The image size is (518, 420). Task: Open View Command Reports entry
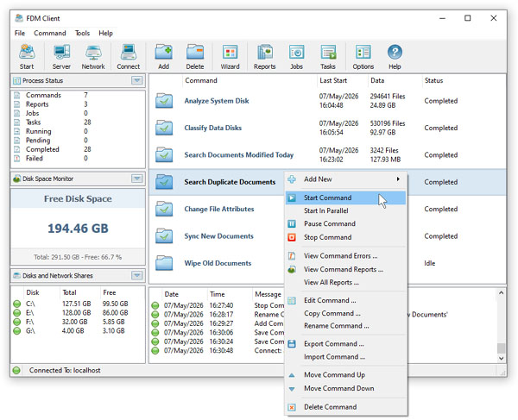coord(345,270)
